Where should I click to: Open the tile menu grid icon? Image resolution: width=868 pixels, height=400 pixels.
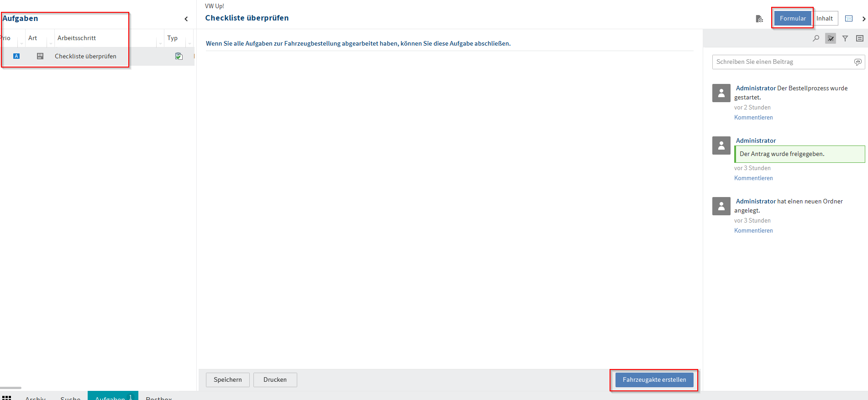coord(6,398)
